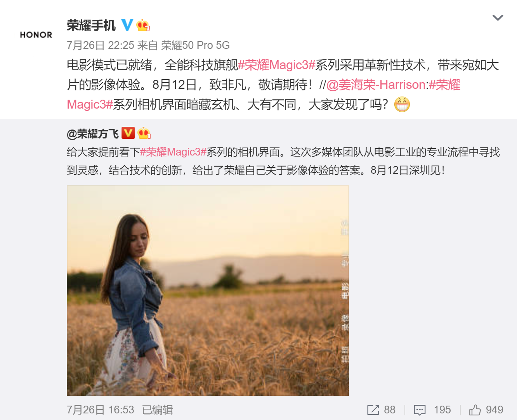Open the HONOR avatar logo
517x420 pixels.
[36, 35]
